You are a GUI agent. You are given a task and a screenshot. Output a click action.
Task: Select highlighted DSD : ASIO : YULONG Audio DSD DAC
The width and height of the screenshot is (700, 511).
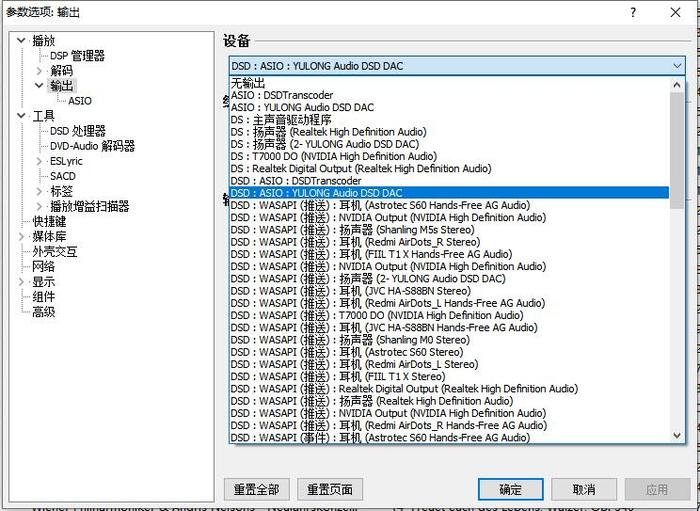pyautogui.click(x=449, y=193)
